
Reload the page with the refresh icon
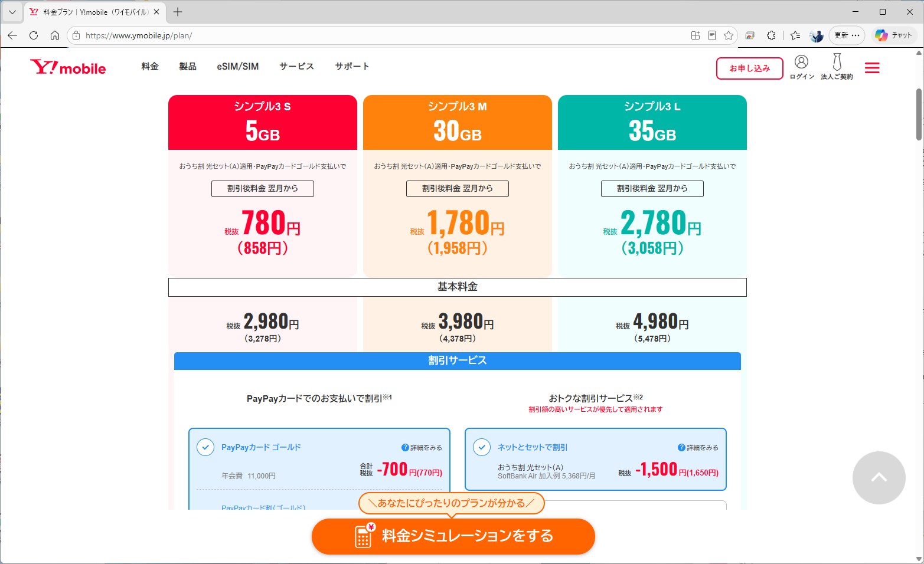click(34, 35)
